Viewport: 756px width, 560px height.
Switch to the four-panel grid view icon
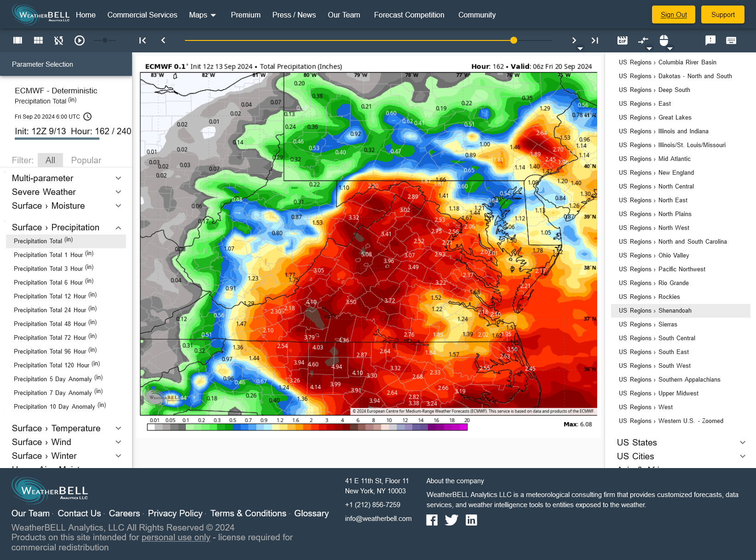pos(38,40)
